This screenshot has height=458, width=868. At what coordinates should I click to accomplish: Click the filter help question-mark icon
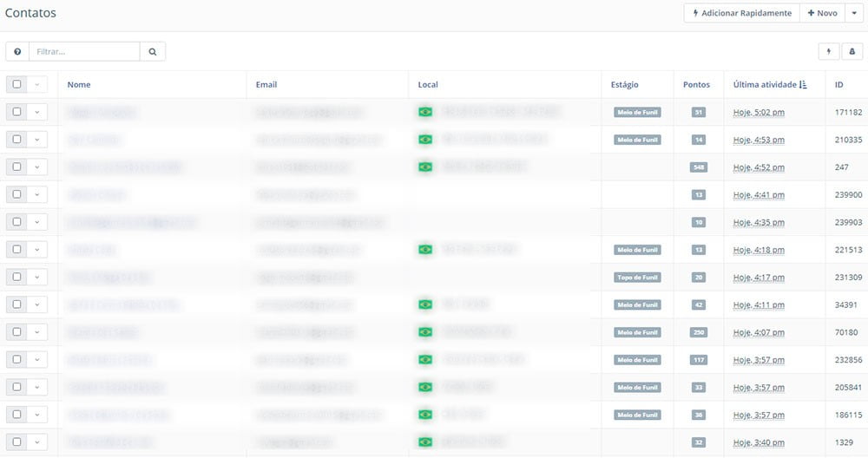click(17, 52)
